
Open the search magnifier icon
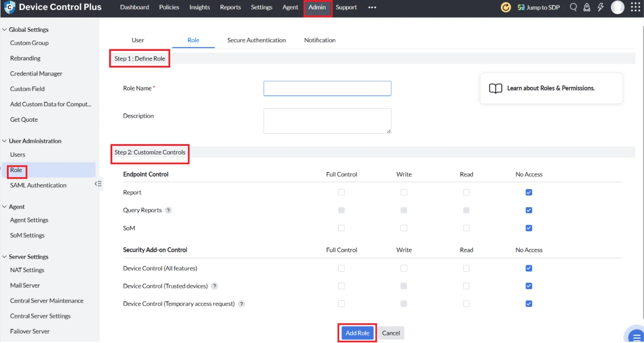[573, 7]
